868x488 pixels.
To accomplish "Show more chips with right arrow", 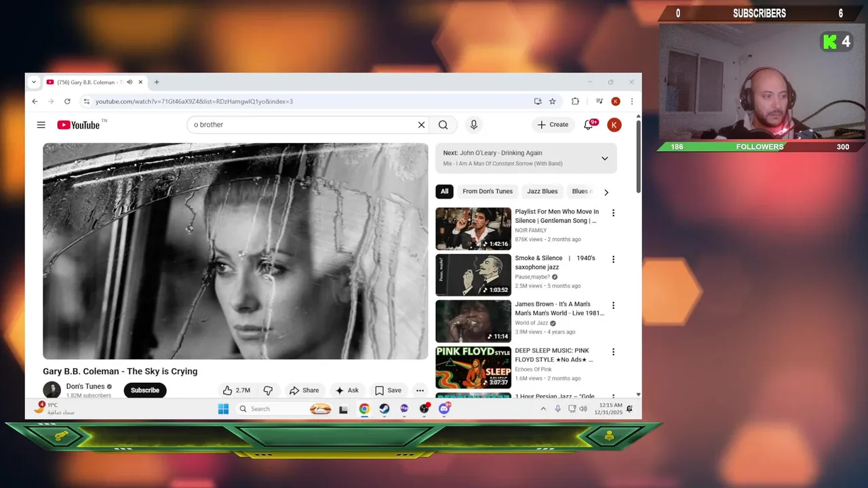I will (606, 192).
